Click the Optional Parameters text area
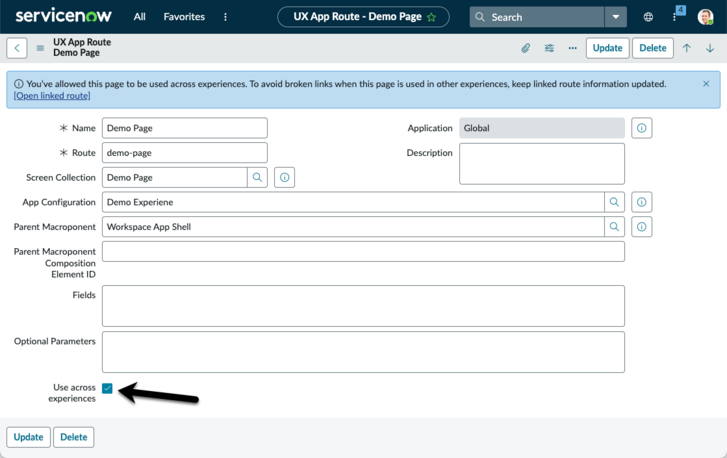 (x=363, y=352)
